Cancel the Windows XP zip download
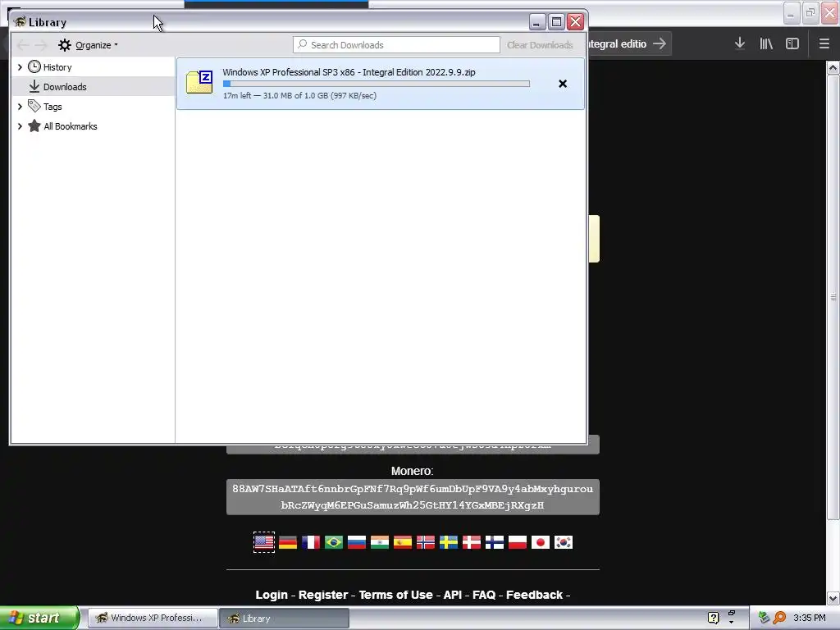The image size is (840, 630). tap(563, 84)
